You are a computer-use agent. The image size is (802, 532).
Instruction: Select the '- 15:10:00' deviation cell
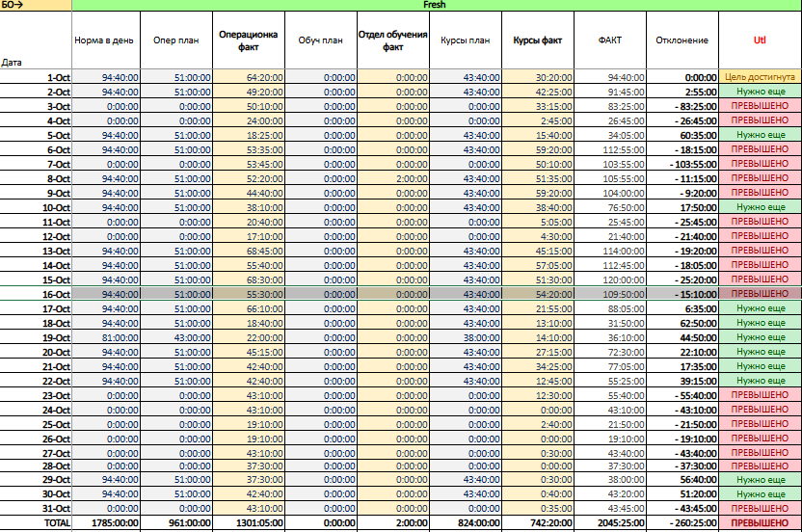(682, 294)
